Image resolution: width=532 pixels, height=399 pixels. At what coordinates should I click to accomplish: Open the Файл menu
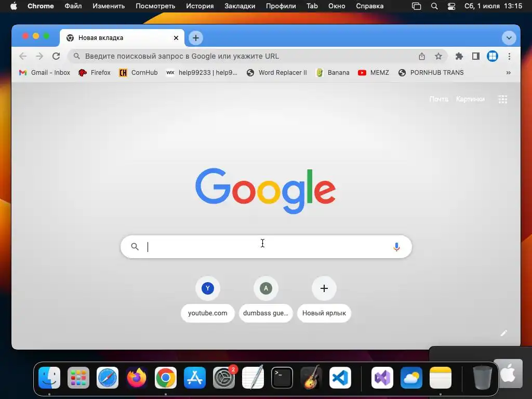pos(73,6)
